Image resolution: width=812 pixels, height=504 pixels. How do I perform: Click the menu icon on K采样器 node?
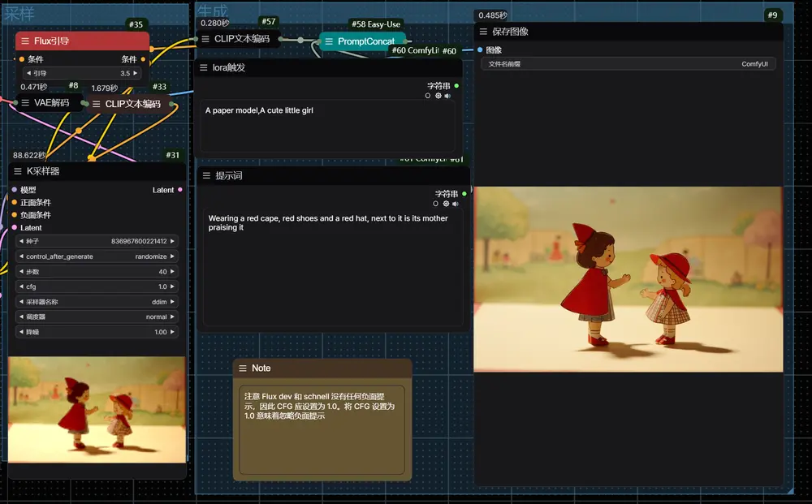tap(18, 171)
